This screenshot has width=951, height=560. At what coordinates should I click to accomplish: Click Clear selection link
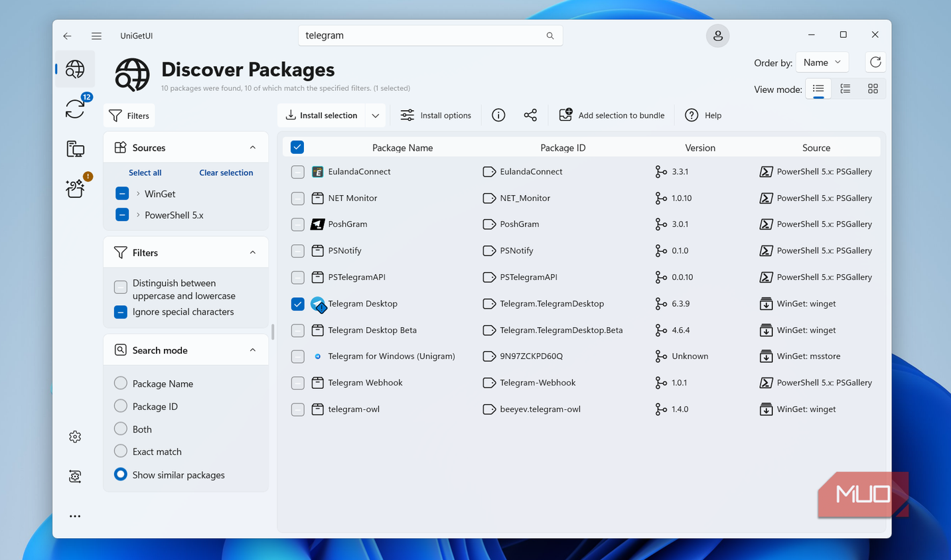[226, 173]
